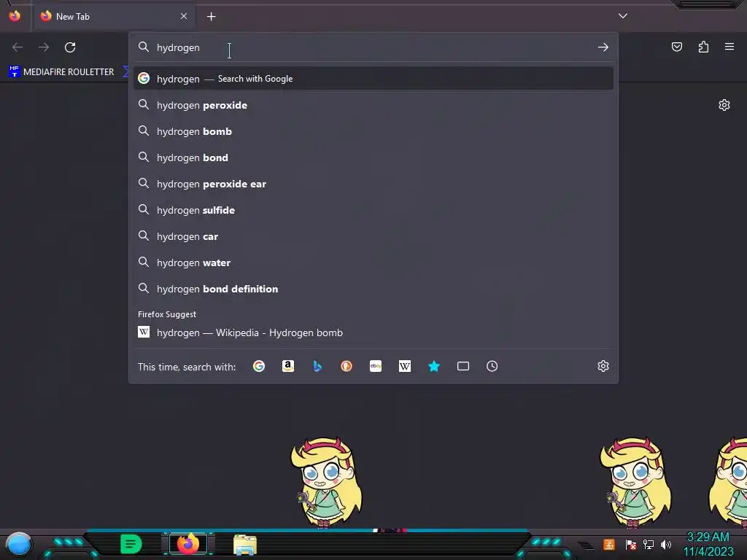Image resolution: width=747 pixels, height=560 pixels.
Task: Select hydrogen sulfide suggestion
Action: (x=373, y=210)
